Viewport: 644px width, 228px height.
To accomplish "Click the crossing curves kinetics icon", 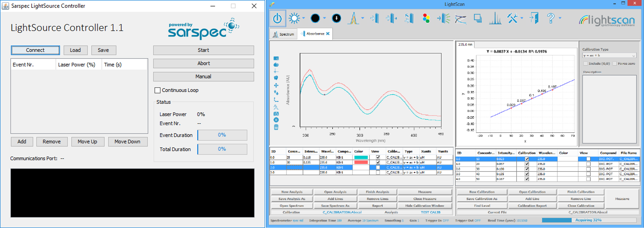I will point(461,19).
